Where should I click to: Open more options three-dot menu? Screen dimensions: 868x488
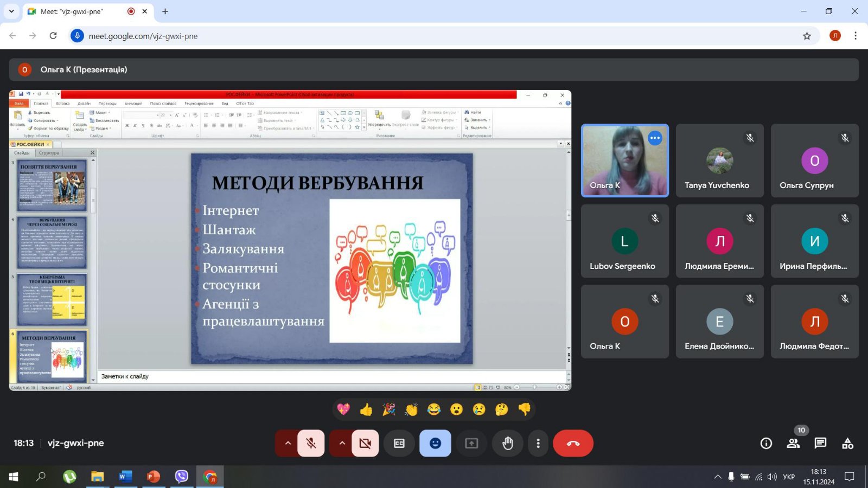pyautogui.click(x=538, y=443)
